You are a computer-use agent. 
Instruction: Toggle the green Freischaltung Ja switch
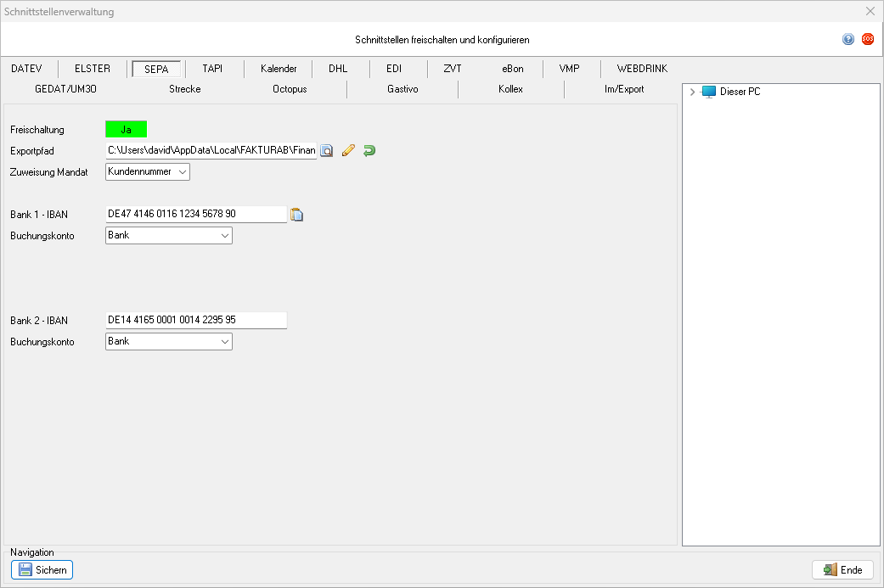126,130
